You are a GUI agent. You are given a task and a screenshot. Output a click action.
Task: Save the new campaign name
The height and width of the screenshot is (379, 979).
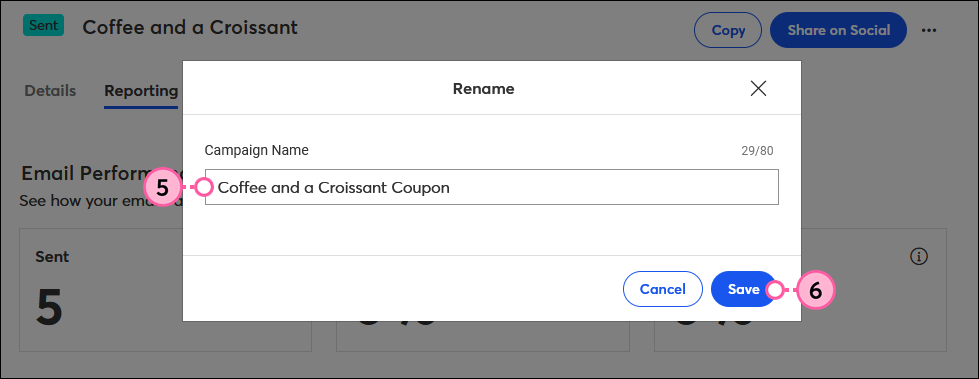(743, 289)
